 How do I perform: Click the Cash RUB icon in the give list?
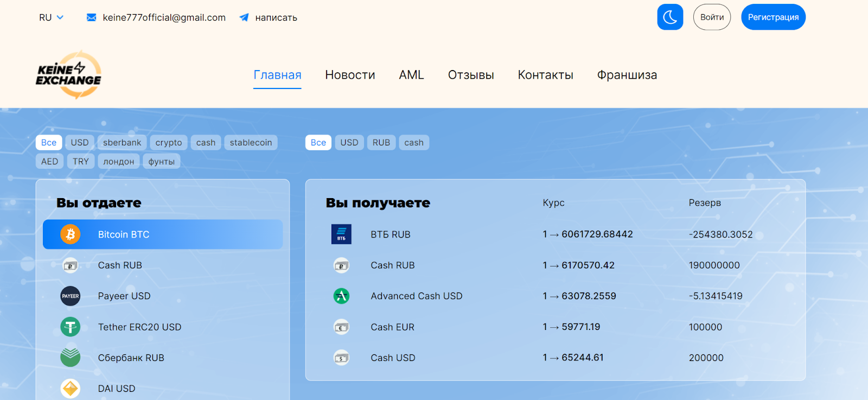(71, 265)
